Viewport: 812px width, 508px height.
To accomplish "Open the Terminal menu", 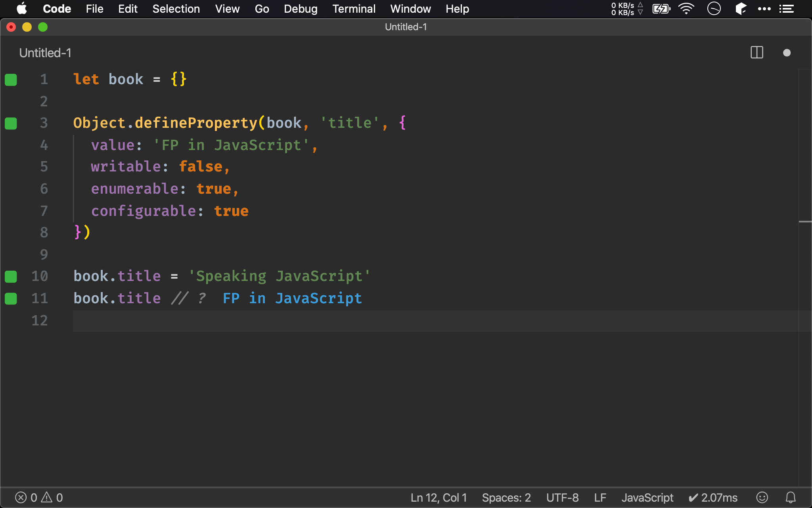I will [354, 9].
